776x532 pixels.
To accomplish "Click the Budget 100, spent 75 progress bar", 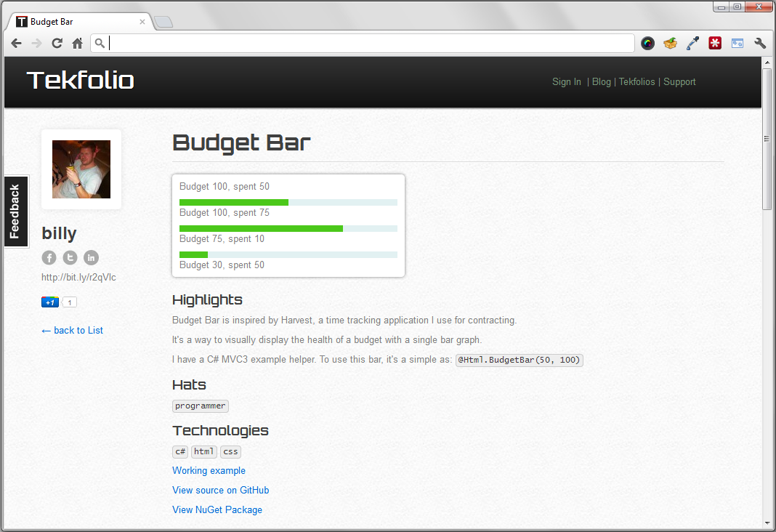I will click(288, 229).
